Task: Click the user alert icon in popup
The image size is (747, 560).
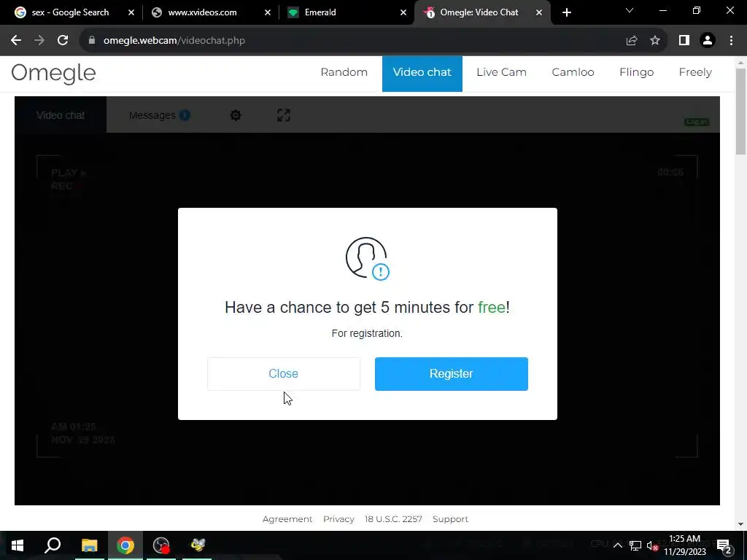Action: 367,259
